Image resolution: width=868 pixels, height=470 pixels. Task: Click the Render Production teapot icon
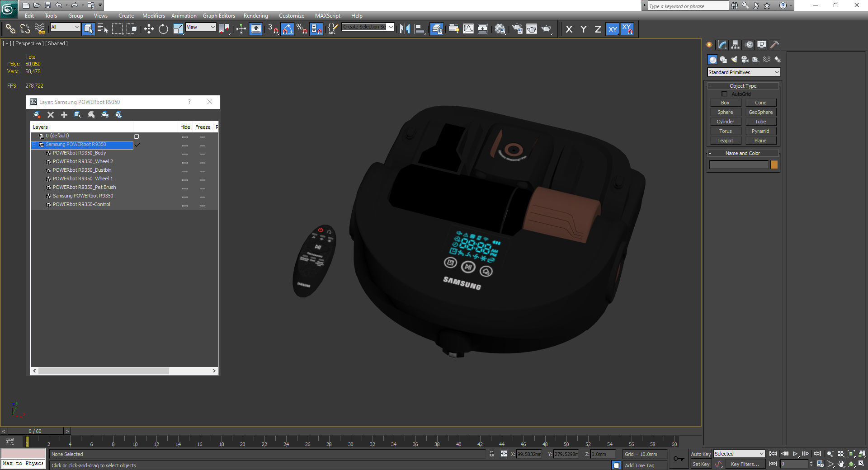547,29
